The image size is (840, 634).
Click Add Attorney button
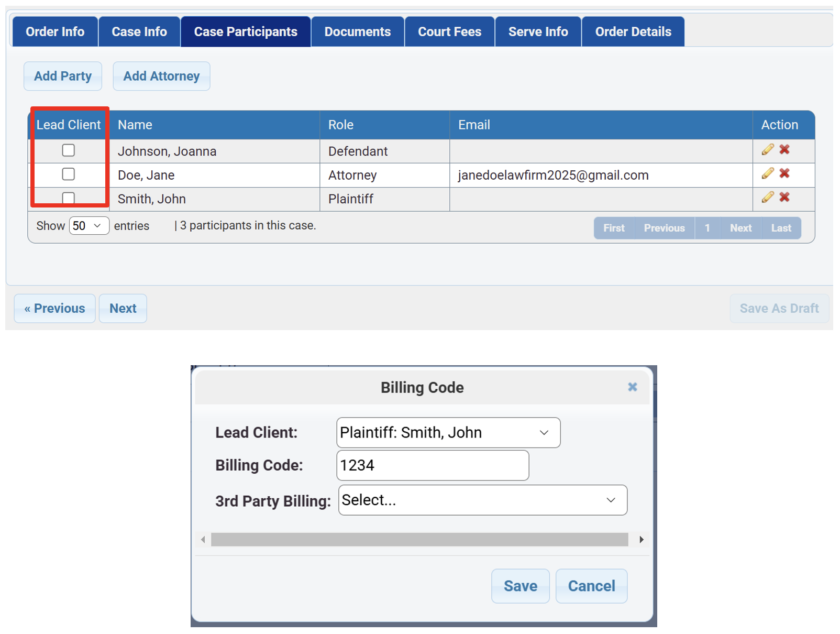(161, 76)
